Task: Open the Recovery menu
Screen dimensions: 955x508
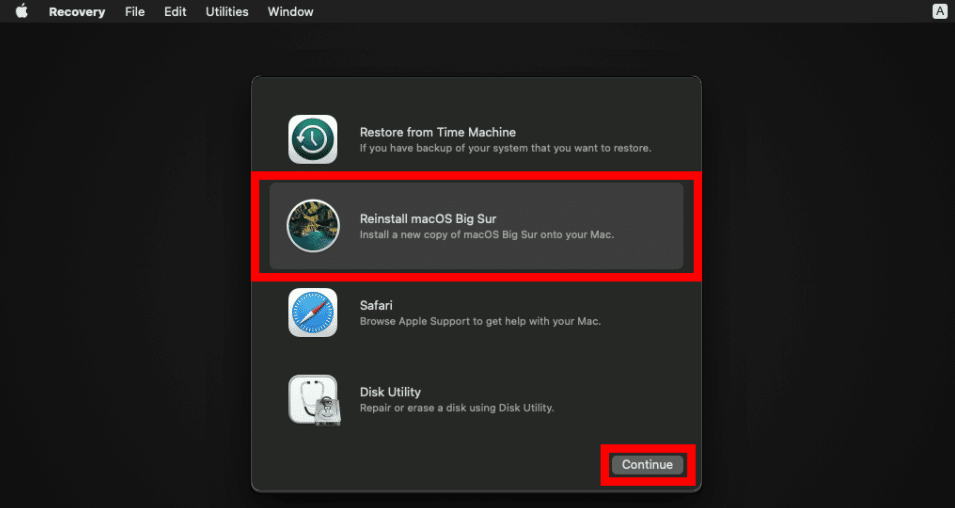Action: pos(77,12)
